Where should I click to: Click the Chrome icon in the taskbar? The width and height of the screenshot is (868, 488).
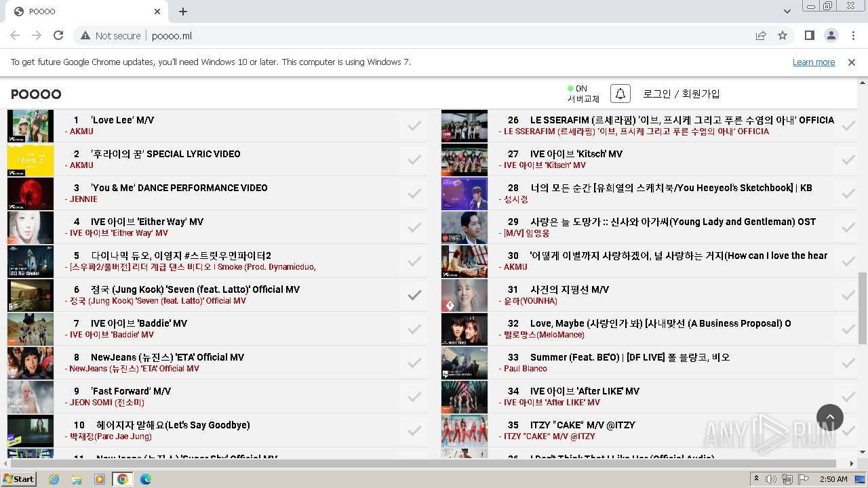pos(123,479)
